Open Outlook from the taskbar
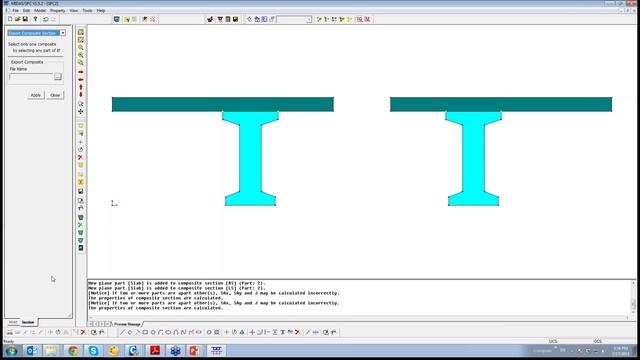 pyautogui.click(x=32, y=351)
